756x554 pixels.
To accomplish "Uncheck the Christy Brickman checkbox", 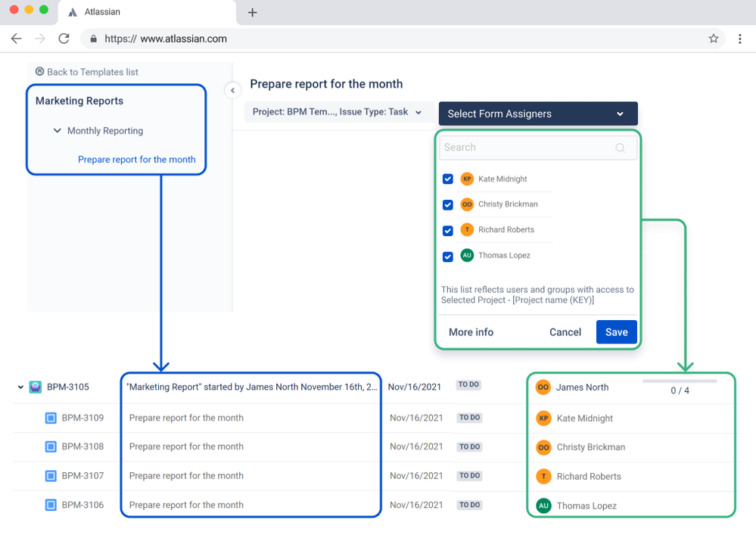I will 447,205.
